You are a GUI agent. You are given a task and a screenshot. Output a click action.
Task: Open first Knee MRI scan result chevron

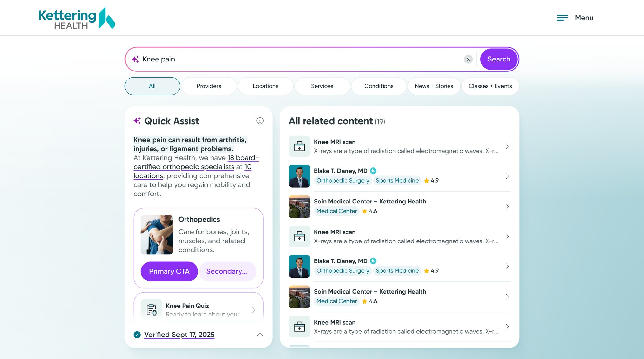tap(507, 146)
